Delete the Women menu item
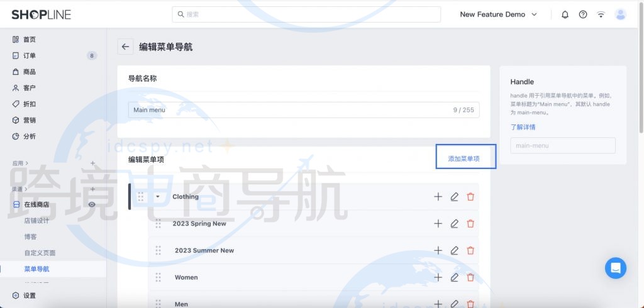Image resolution: width=644 pixels, height=308 pixels. tap(470, 278)
